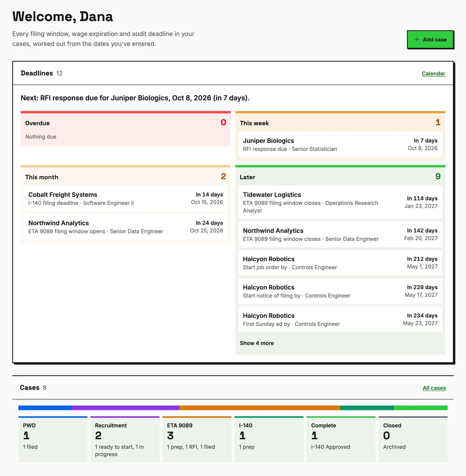
Task: Select the ETA 9089 stage card
Action: (x=197, y=439)
